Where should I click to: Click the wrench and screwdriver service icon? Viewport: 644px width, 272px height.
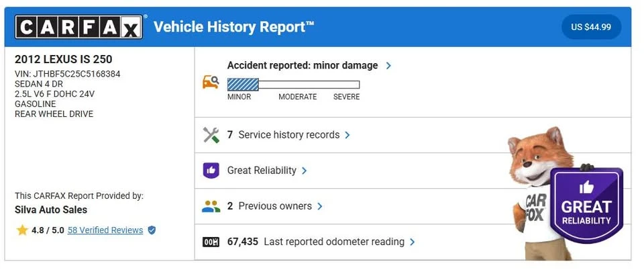pos(211,135)
